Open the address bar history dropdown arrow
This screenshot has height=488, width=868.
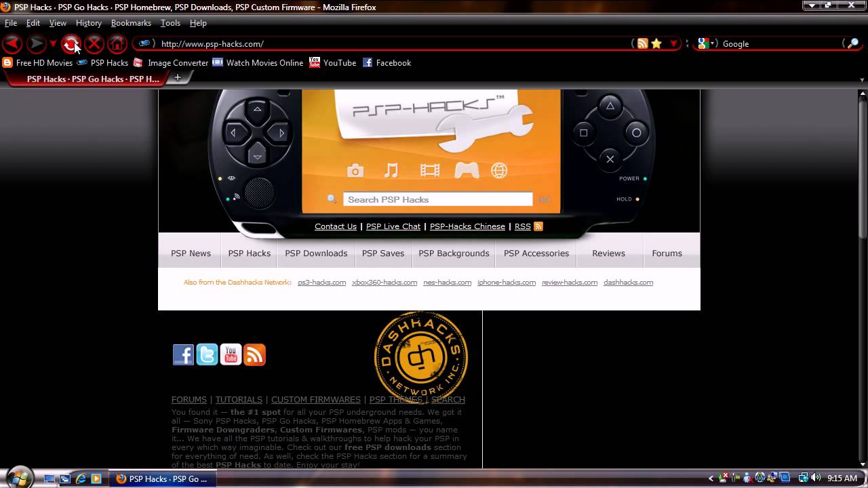click(673, 44)
